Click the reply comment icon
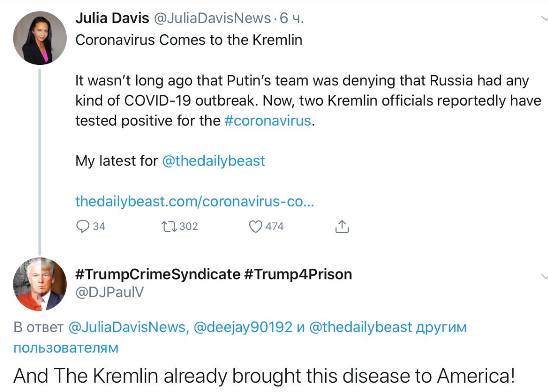 click(82, 226)
